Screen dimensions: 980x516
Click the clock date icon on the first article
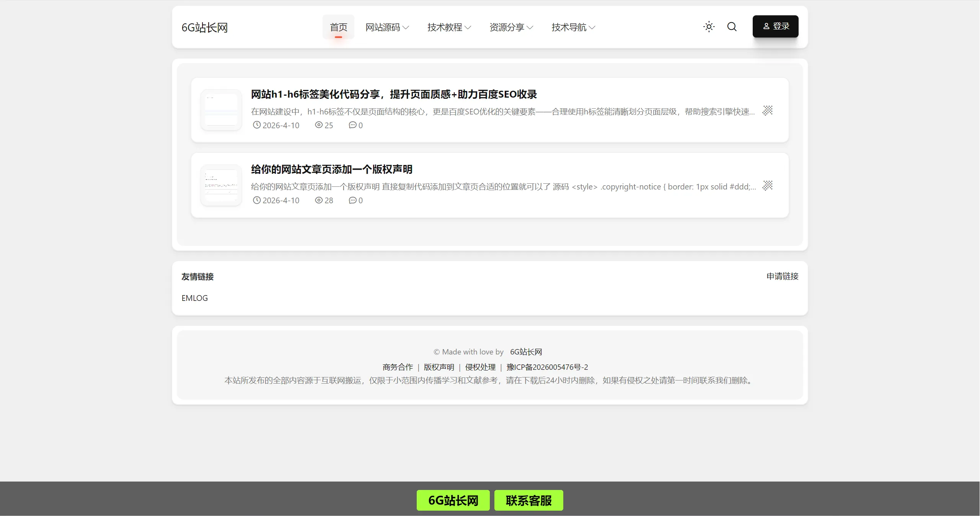[x=257, y=125]
